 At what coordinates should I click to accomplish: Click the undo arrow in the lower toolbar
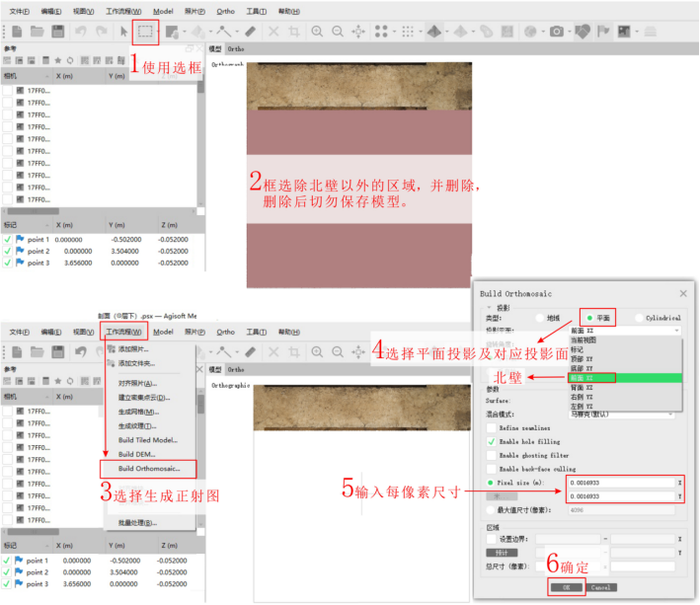[81, 351]
